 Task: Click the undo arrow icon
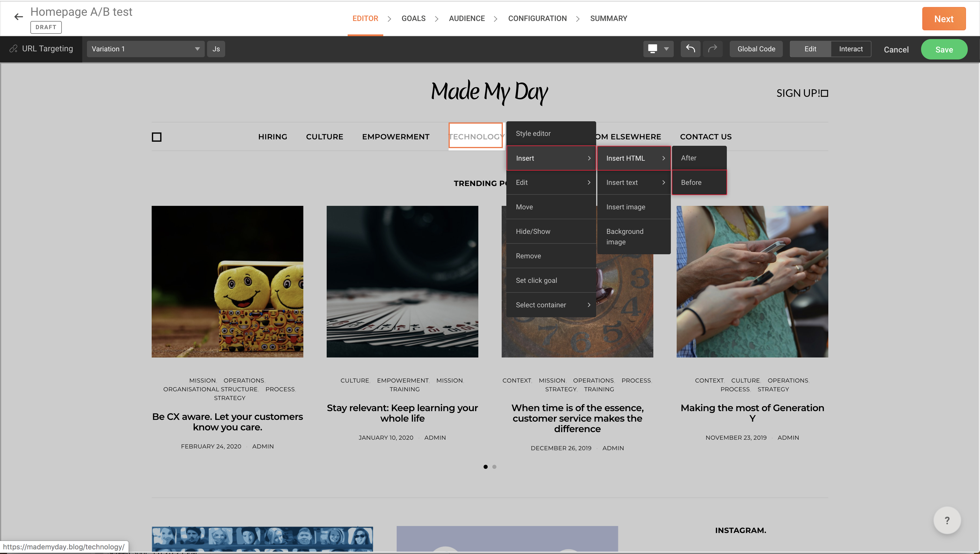click(x=690, y=49)
